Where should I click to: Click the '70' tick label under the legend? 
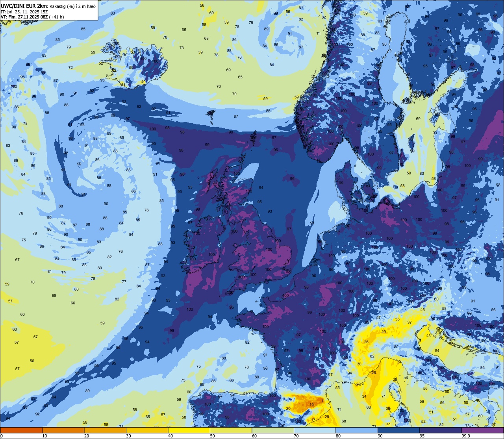point(296,436)
